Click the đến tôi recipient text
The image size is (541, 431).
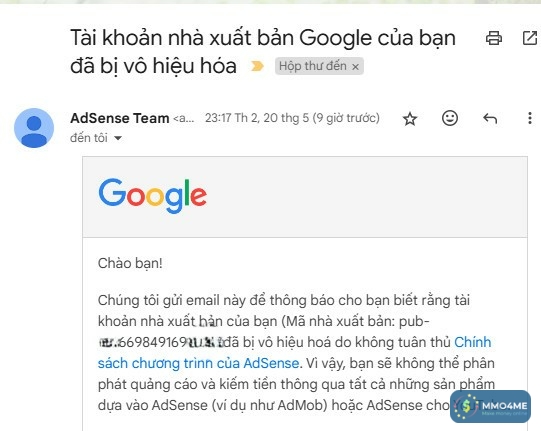click(89, 138)
